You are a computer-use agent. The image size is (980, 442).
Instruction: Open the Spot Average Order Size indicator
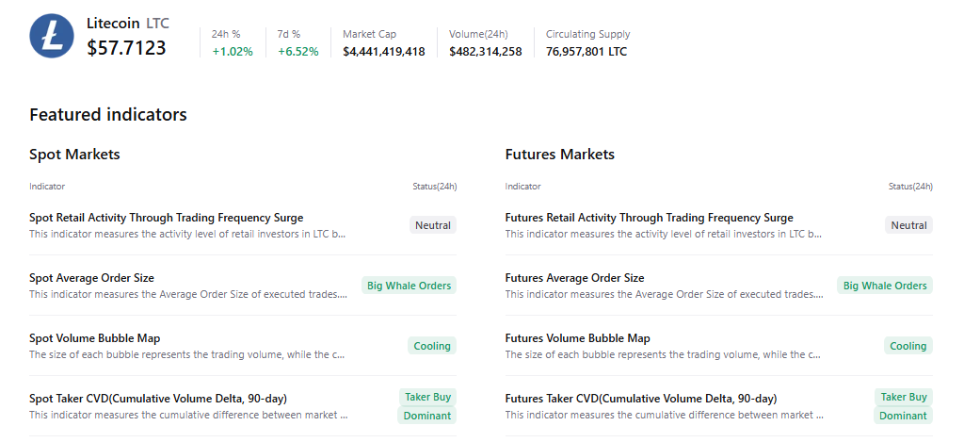point(91,278)
